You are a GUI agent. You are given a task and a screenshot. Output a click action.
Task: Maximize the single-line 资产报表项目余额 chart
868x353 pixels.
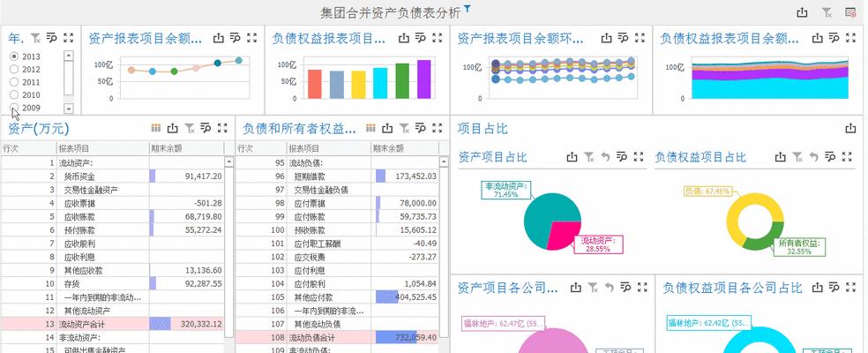coord(252,38)
